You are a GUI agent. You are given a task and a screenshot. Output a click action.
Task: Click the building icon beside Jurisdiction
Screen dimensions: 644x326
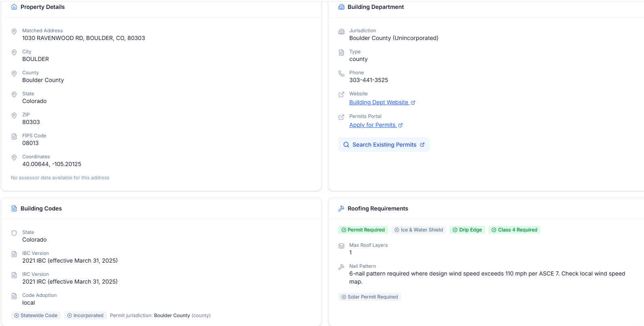341,32
